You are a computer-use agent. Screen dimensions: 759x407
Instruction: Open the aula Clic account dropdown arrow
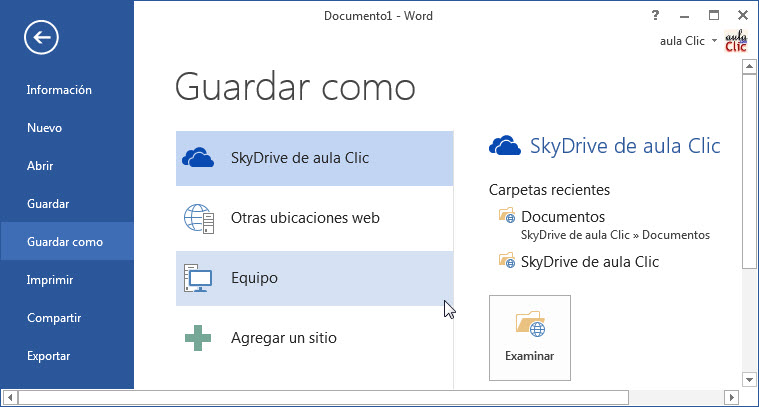click(x=714, y=42)
